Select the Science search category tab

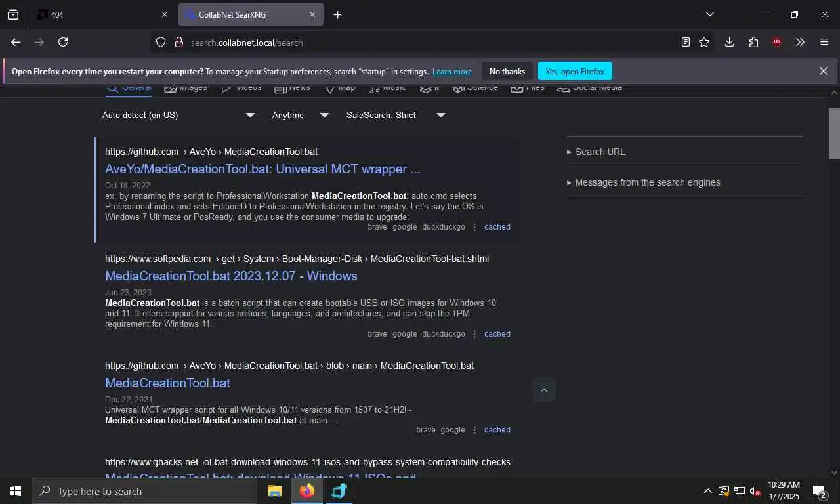(476, 88)
